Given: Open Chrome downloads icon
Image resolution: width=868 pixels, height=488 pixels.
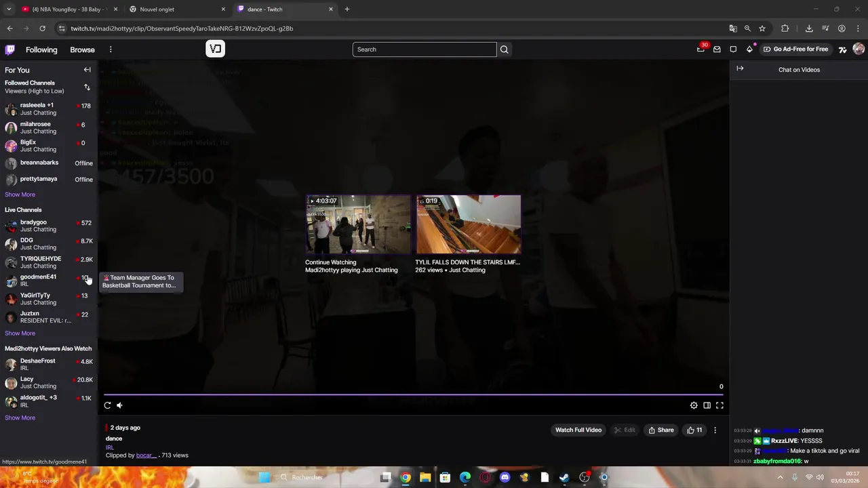Looking at the screenshot, I should point(809,28).
